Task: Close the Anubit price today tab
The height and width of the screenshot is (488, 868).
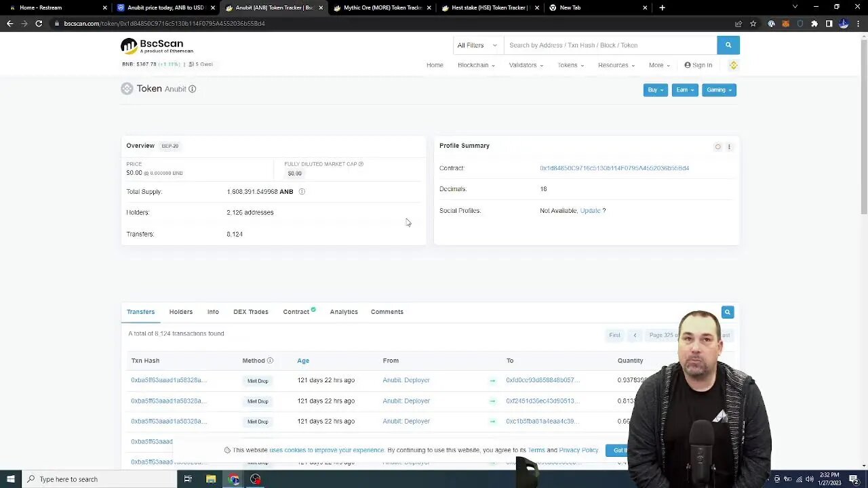Action: 212,7
